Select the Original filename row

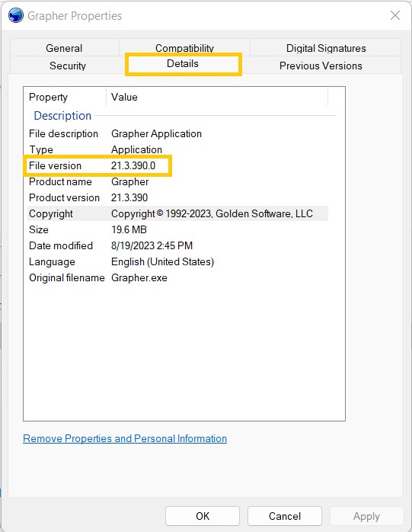point(177,277)
